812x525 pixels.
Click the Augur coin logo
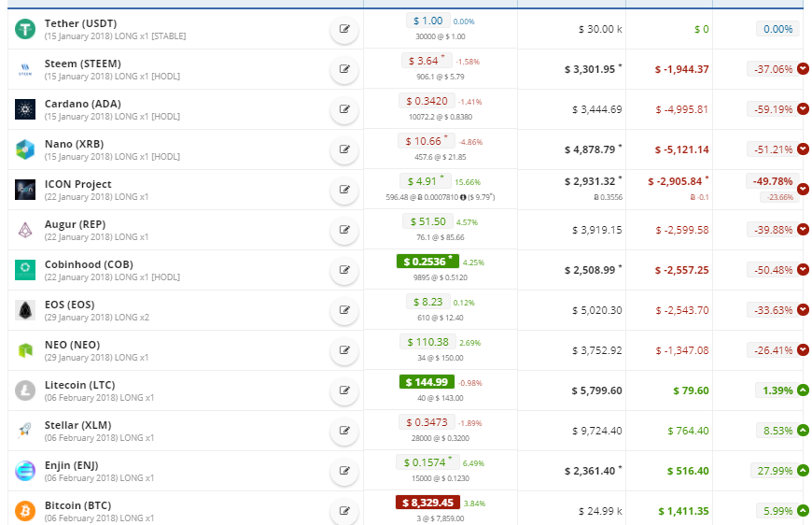pos(25,230)
